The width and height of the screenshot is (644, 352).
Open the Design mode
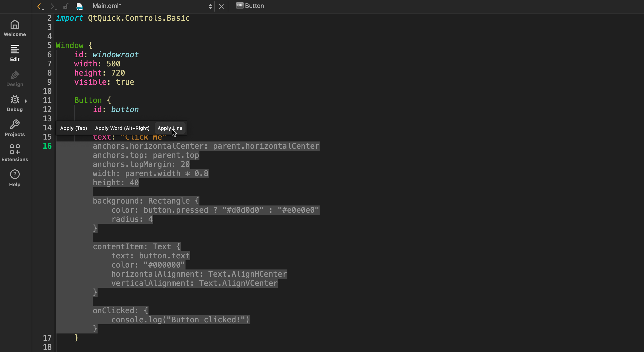(x=14, y=78)
